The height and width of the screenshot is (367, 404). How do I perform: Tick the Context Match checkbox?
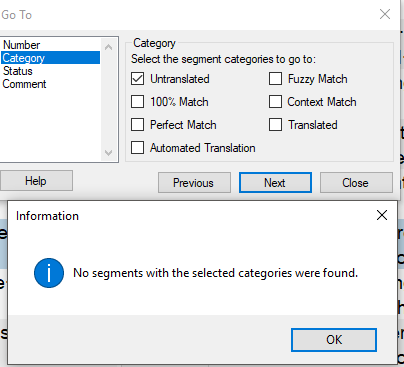(x=275, y=102)
